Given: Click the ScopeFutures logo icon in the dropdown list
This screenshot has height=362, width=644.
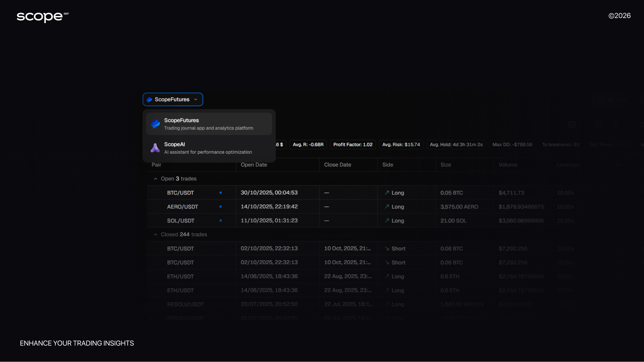Looking at the screenshot, I should tap(155, 124).
